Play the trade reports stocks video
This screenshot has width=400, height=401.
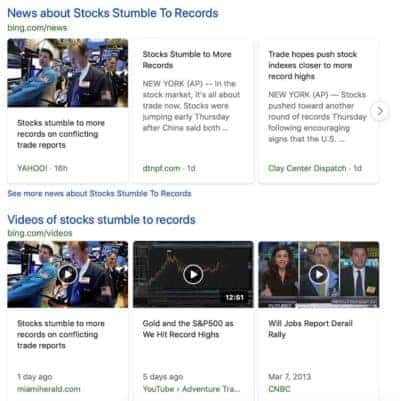pyautogui.click(x=68, y=274)
